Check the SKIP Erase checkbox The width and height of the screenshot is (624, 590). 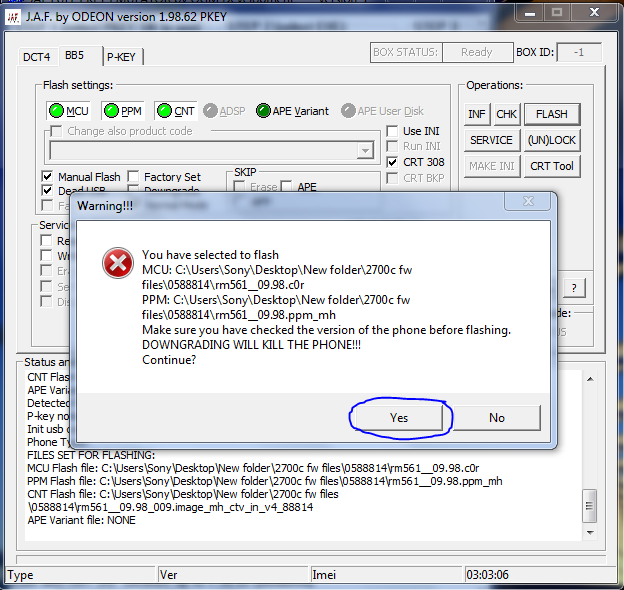point(239,187)
